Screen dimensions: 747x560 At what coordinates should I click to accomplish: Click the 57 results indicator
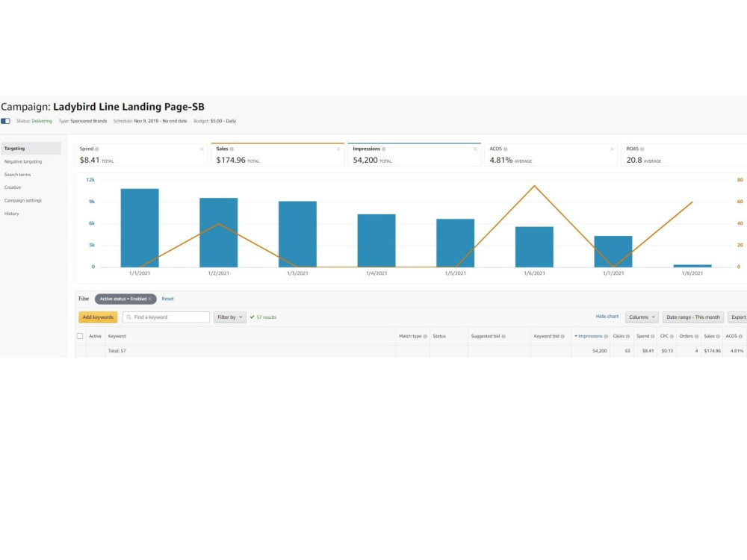264,317
